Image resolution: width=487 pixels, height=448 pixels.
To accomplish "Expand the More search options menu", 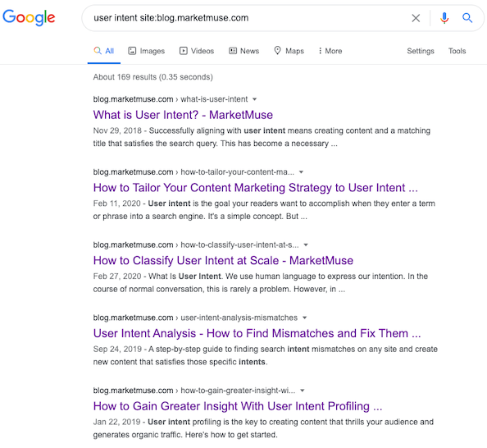I will pos(330,51).
